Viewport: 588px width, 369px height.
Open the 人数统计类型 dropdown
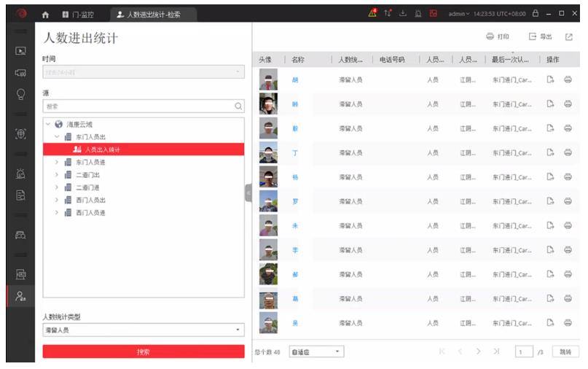pos(143,330)
